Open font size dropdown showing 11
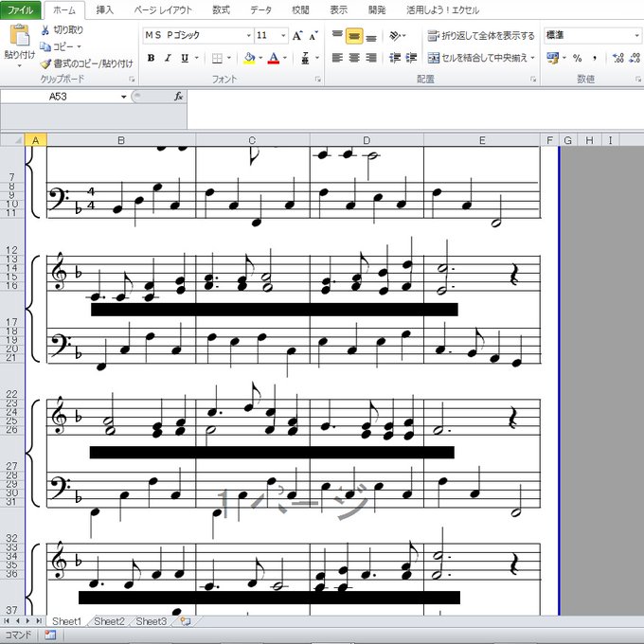644x644 pixels. tap(283, 36)
